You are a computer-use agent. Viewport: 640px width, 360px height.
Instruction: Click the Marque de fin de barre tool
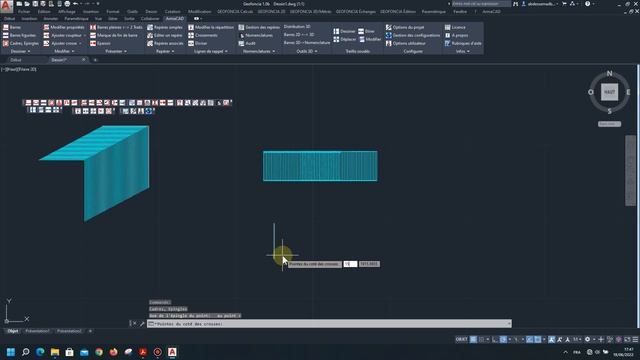tap(113, 36)
